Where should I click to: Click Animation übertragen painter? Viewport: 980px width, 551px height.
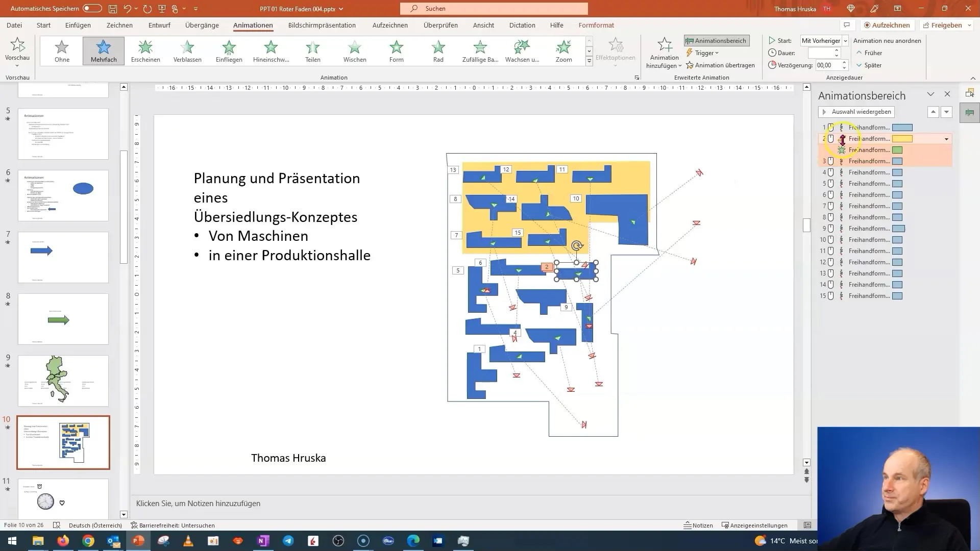tap(720, 65)
